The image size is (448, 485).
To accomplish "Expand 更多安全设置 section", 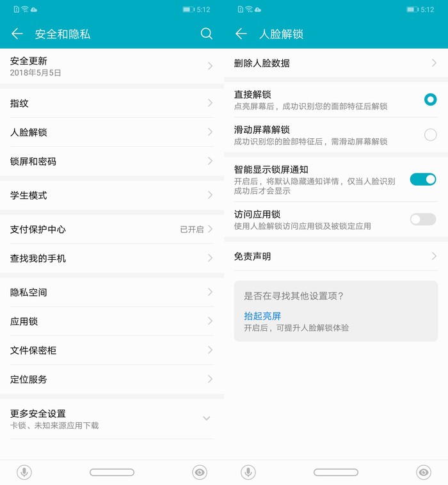I will [x=206, y=418].
